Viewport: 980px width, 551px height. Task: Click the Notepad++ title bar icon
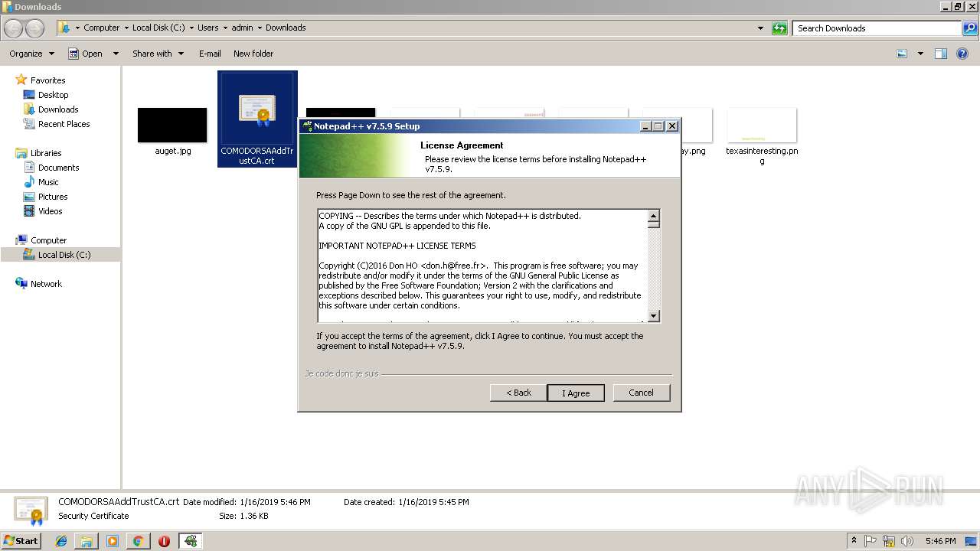[307, 126]
